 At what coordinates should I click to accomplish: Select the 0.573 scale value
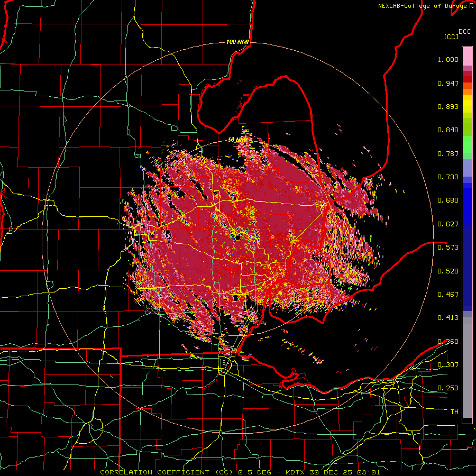[x=448, y=248]
